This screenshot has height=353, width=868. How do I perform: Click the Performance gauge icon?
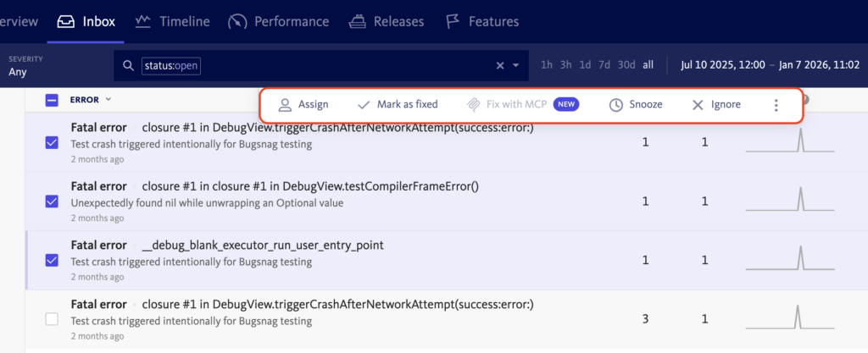[x=237, y=22]
